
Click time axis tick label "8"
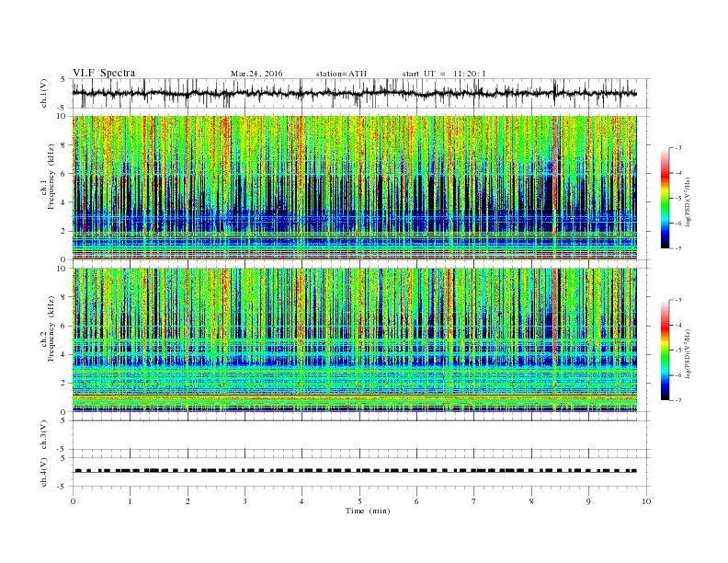tap(531, 501)
